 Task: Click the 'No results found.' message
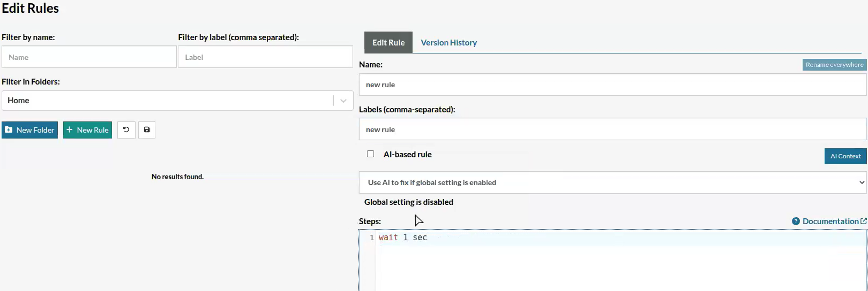tap(177, 177)
